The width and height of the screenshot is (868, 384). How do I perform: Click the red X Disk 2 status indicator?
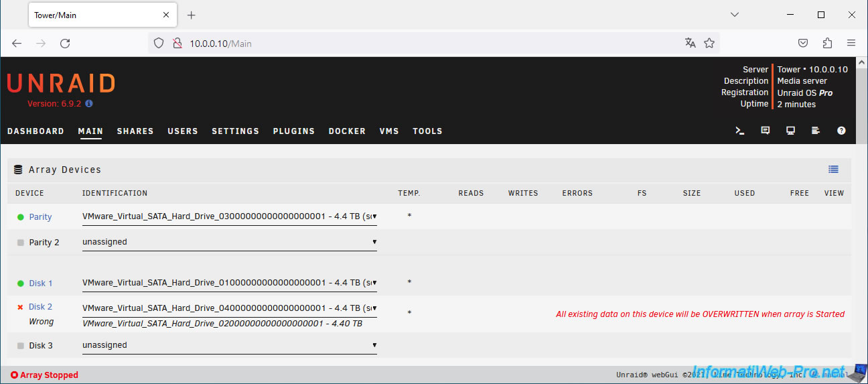20,307
